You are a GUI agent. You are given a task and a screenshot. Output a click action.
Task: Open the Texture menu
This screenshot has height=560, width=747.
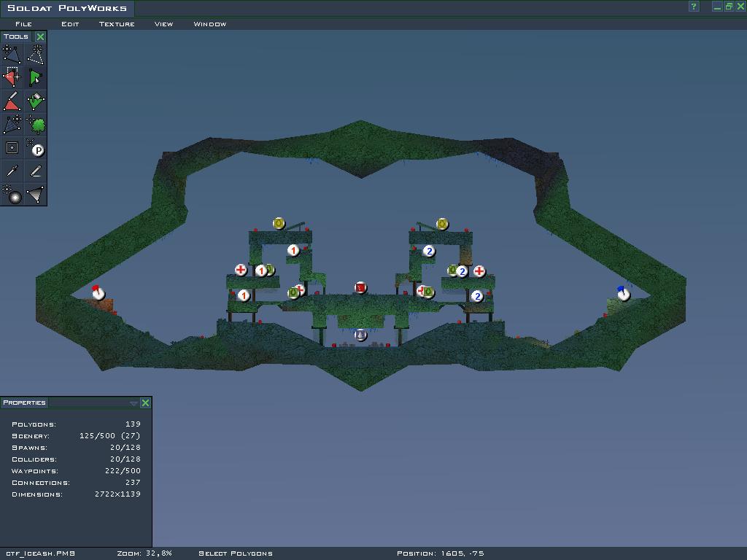[117, 24]
